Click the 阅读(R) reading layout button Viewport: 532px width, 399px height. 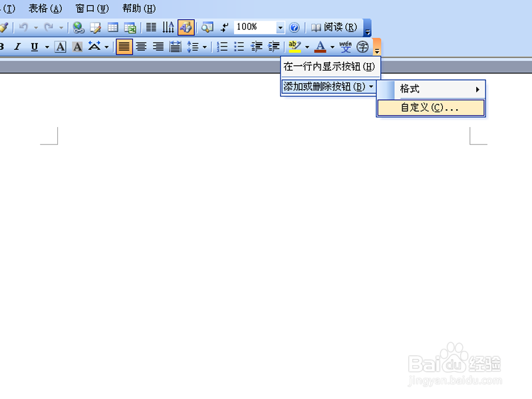pos(334,27)
